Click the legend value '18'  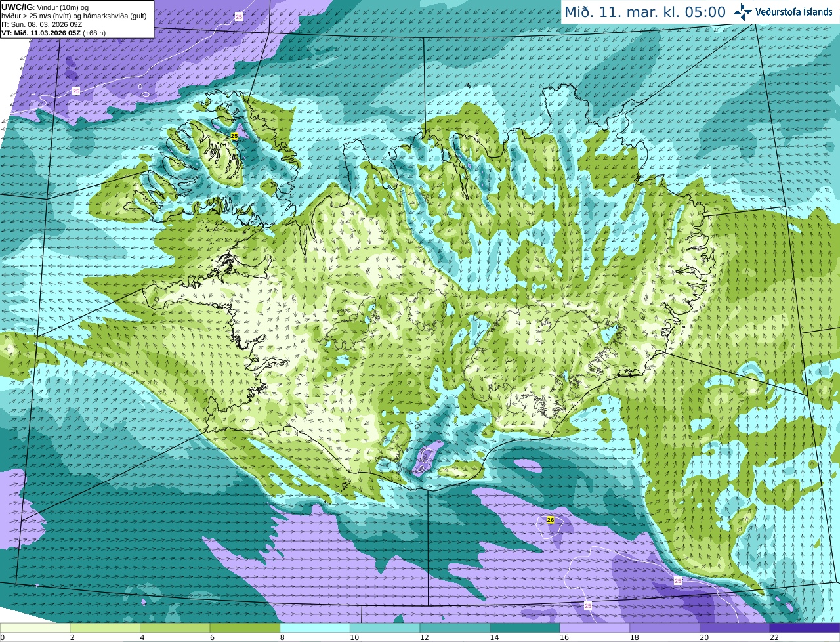(x=634, y=637)
